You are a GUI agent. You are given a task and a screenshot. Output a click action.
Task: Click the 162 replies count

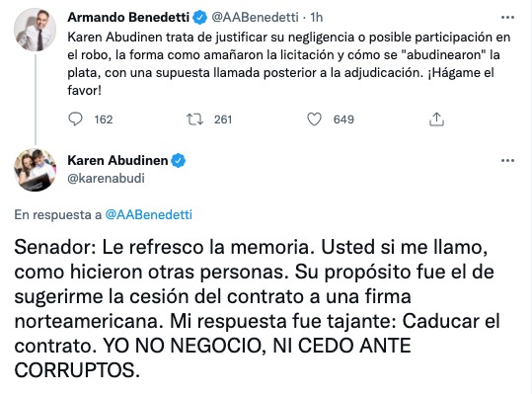104,119
